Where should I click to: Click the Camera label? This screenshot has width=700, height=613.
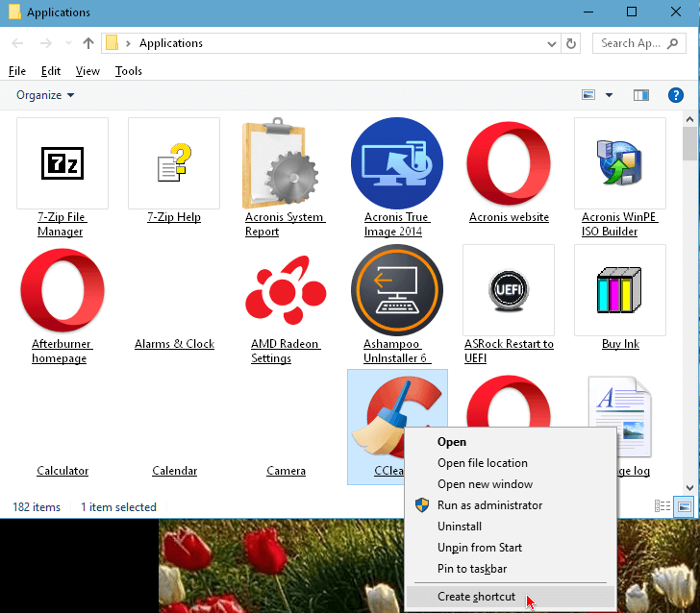pyautogui.click(x=287, y=471)
